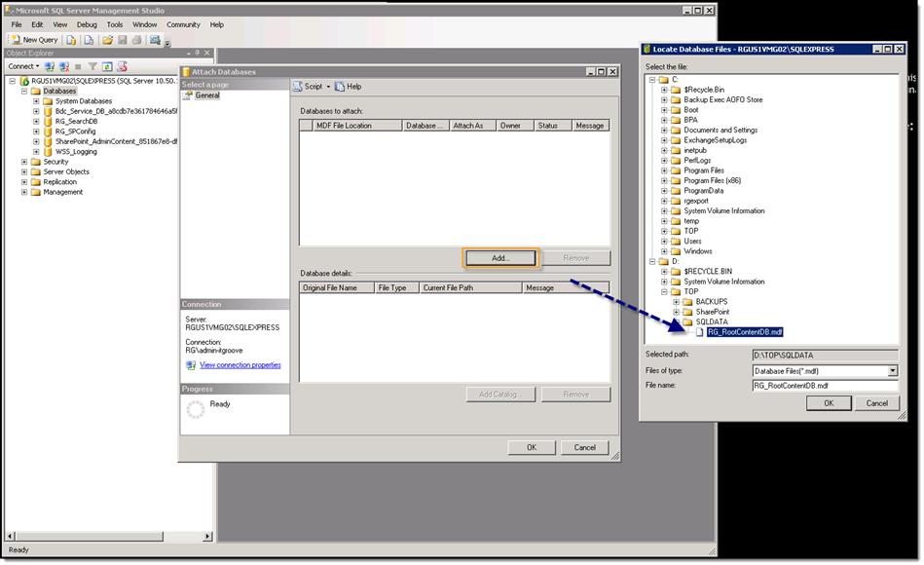Expand the Management folder node
The height and width of the screenshot is (565, 924).
pos(24,192)
